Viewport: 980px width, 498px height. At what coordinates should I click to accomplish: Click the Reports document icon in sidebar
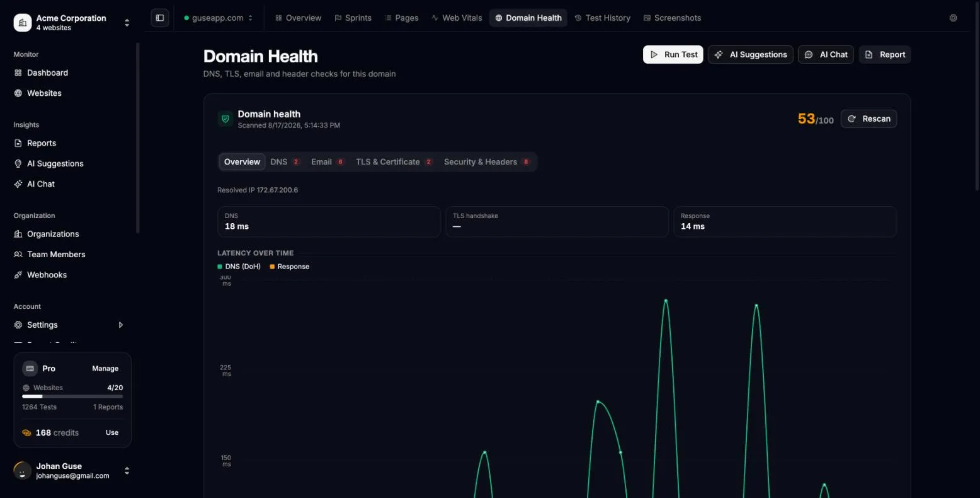[x=18, y=143]
